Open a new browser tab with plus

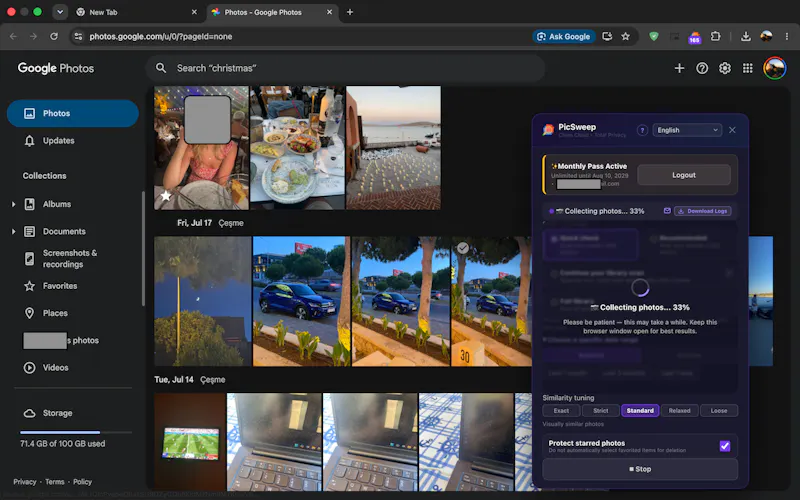click(x=349, y=12)
